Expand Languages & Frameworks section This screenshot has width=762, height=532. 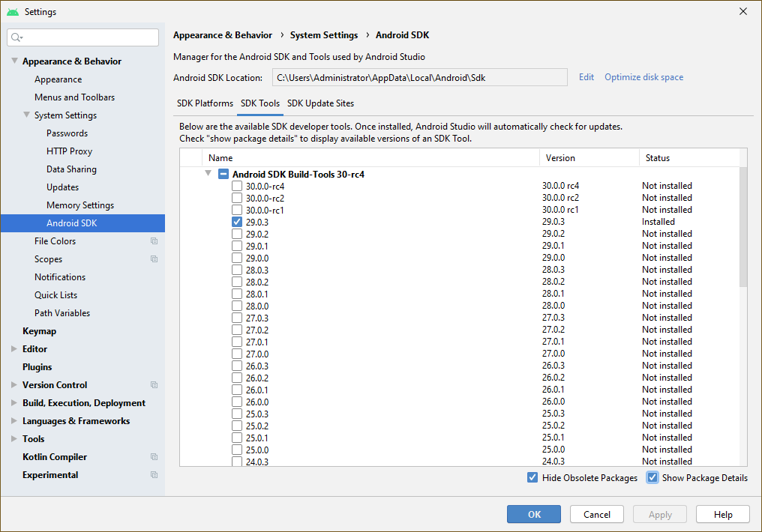[14, 420]
